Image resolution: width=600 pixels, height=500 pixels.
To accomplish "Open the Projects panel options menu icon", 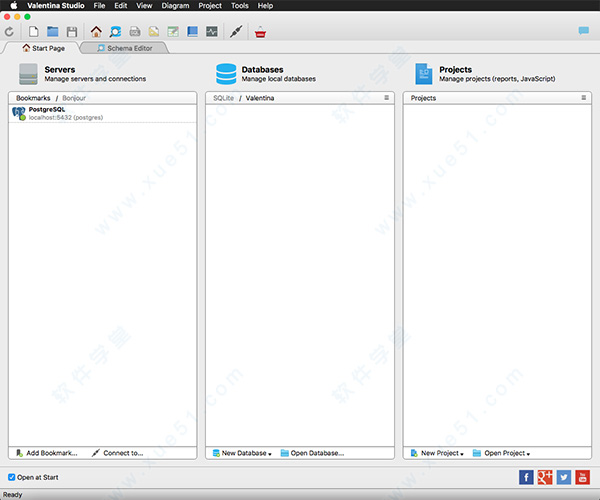I will (584, 98).
